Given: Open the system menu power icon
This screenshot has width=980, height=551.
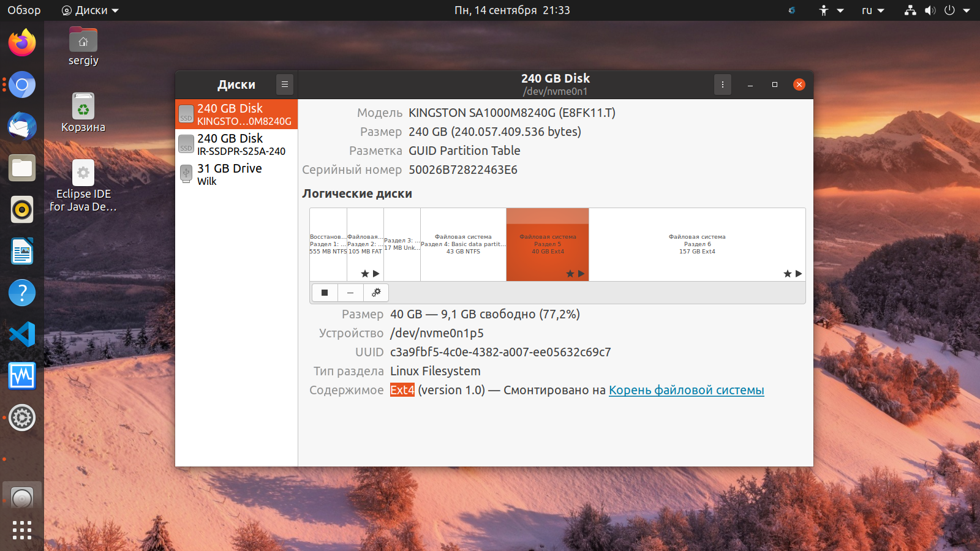Looking at the screenshot, I should (950, 10).
